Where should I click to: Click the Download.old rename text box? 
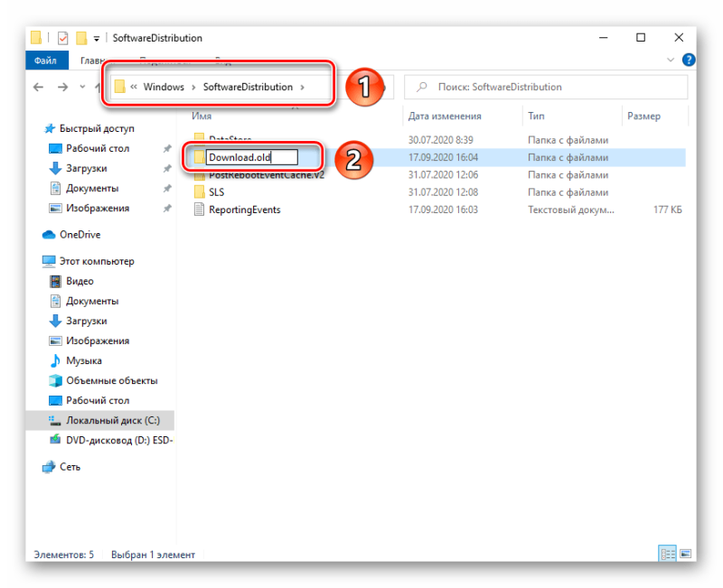click(x=252, y=157)
